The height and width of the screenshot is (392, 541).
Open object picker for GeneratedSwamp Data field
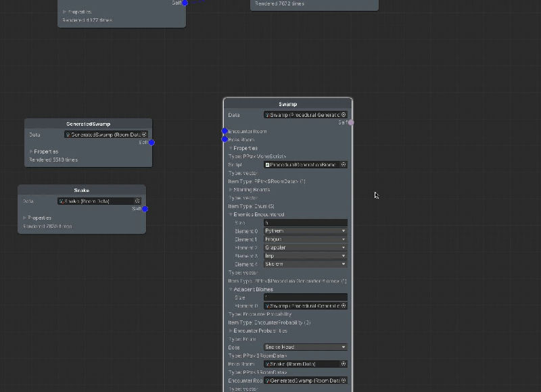pos(144,134)
